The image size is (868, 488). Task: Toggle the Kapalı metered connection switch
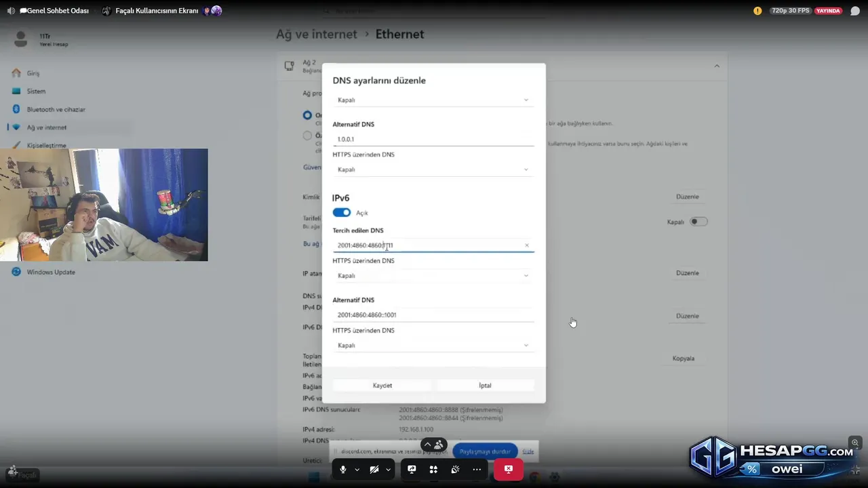coord(698,222)
